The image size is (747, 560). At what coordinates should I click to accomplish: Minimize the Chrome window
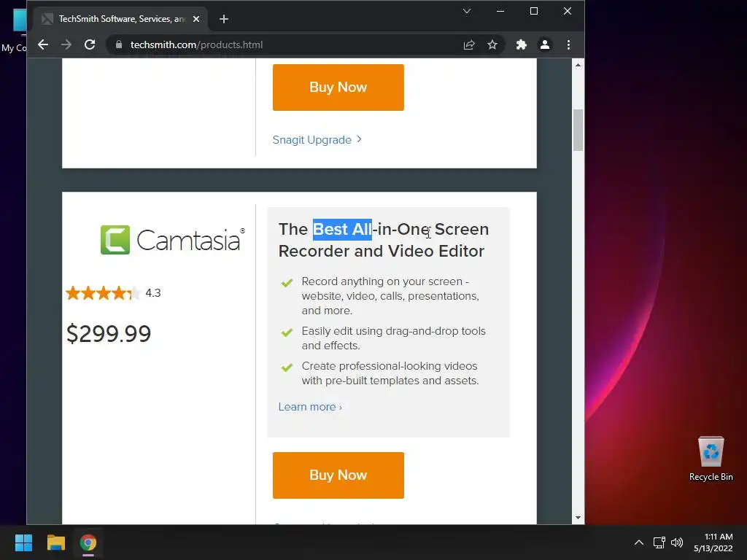[x=500, y=11]
